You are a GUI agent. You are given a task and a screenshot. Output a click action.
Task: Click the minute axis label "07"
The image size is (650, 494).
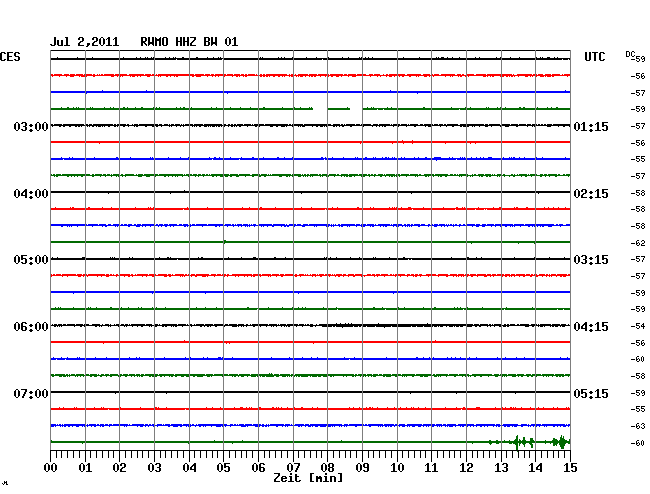293,468
